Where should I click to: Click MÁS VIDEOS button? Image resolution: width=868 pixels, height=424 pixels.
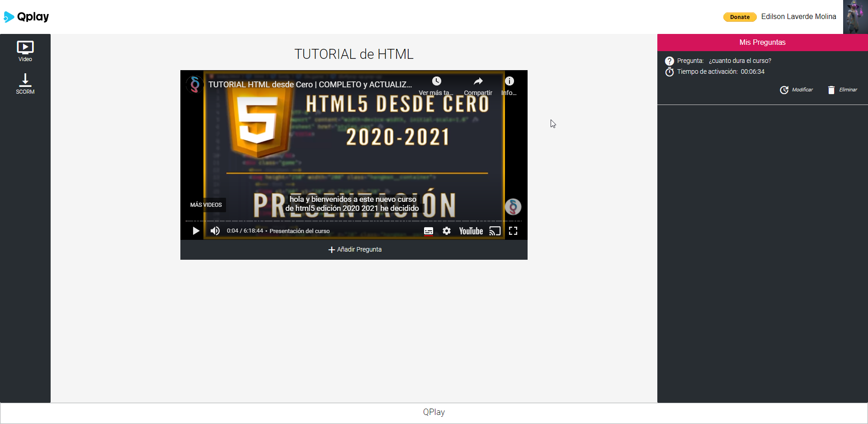206,205
